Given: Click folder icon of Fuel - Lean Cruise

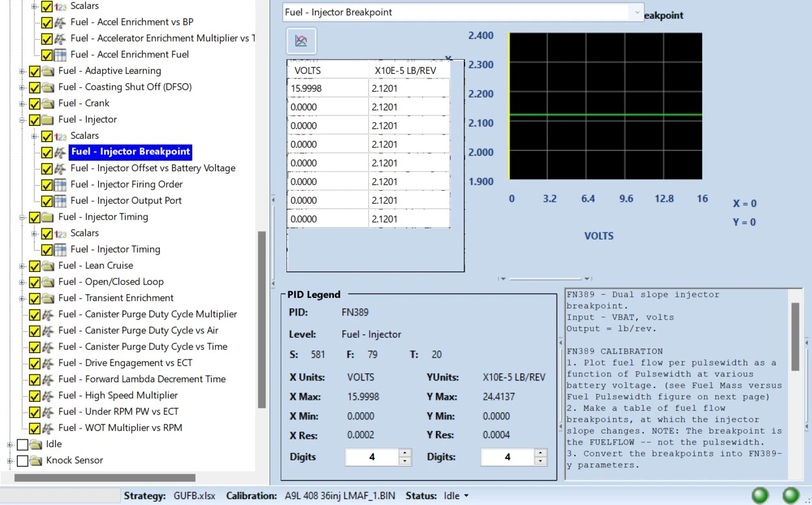Looking at the screenshot, I should coord(48,265).
